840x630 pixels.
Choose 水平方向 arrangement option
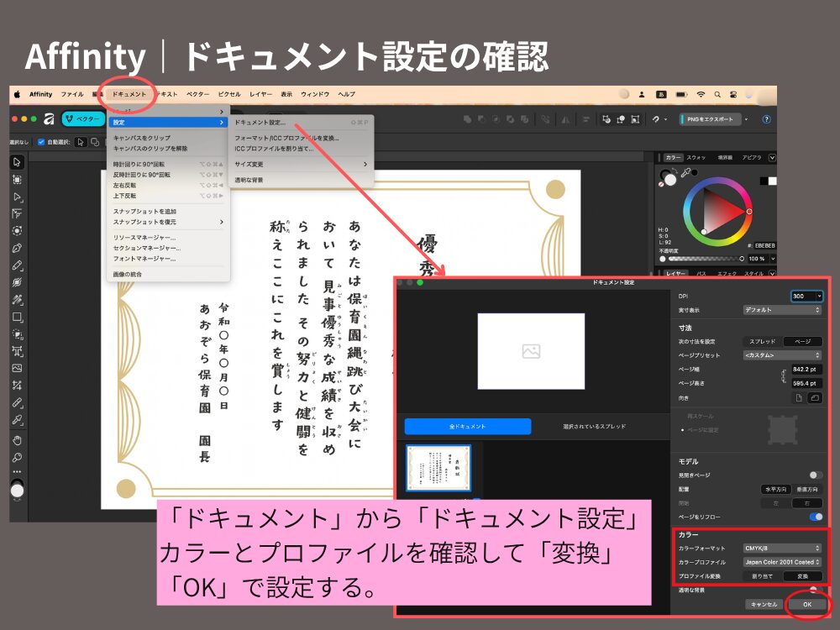point(775,489)
